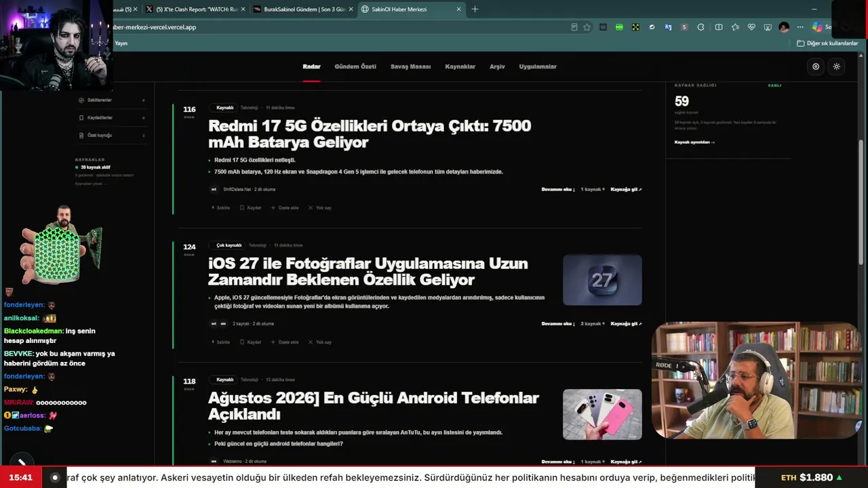Image resolution: width=868 pixels, height=488 pixels.
Task: Click the Yayın bookmark in favorites bar
Action: 121,43
